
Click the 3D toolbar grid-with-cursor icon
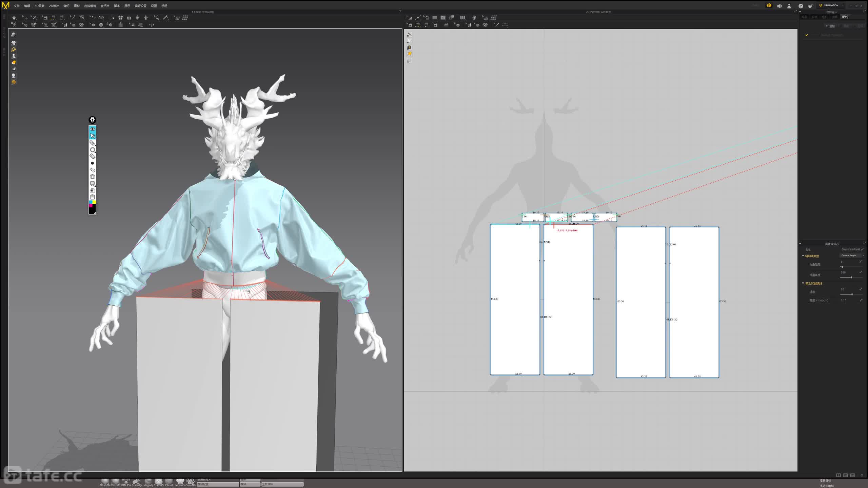[177, 18]
